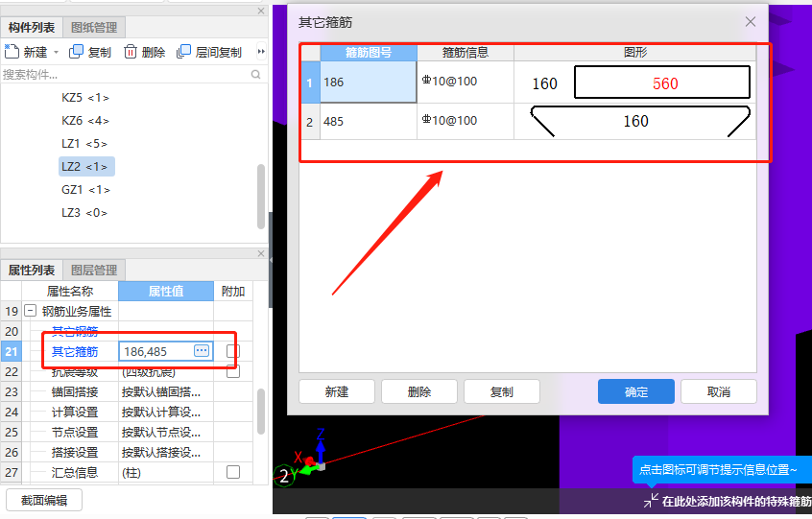Screen dimensions: 812x519
Task: Select stirrup number cell 485
Action: 369,122
